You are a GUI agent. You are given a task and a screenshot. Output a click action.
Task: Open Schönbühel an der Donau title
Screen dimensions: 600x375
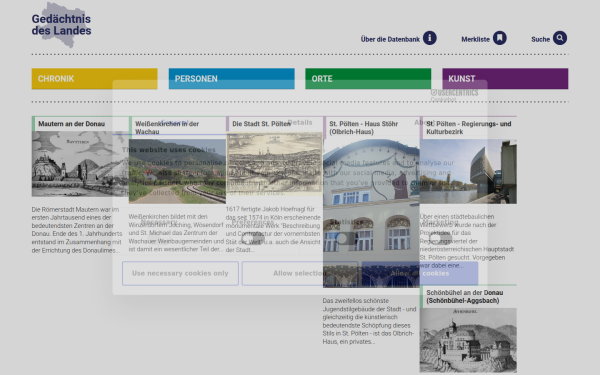click(465, 297)
